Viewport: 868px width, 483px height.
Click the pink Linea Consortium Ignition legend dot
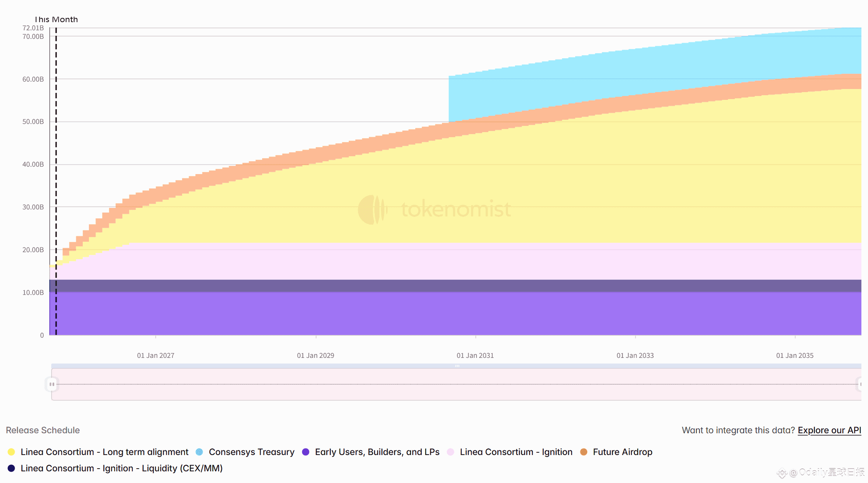(451, 452)
